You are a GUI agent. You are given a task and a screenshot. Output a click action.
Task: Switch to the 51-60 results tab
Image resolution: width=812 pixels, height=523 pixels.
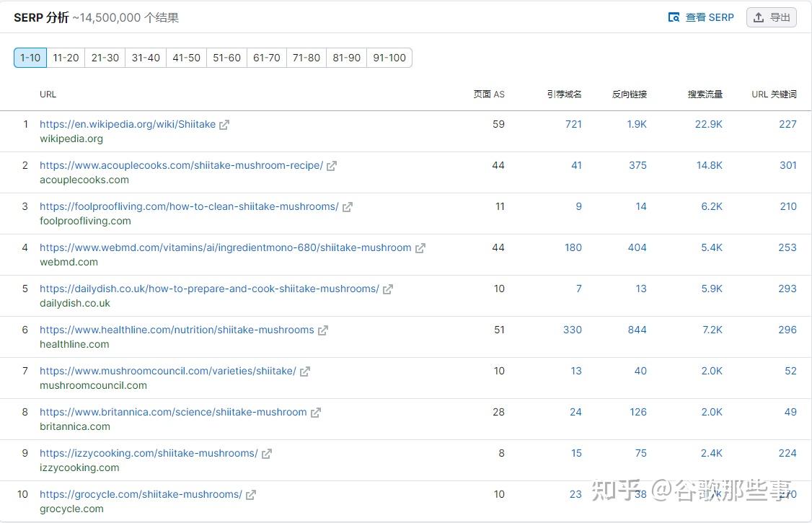[227, 58]
